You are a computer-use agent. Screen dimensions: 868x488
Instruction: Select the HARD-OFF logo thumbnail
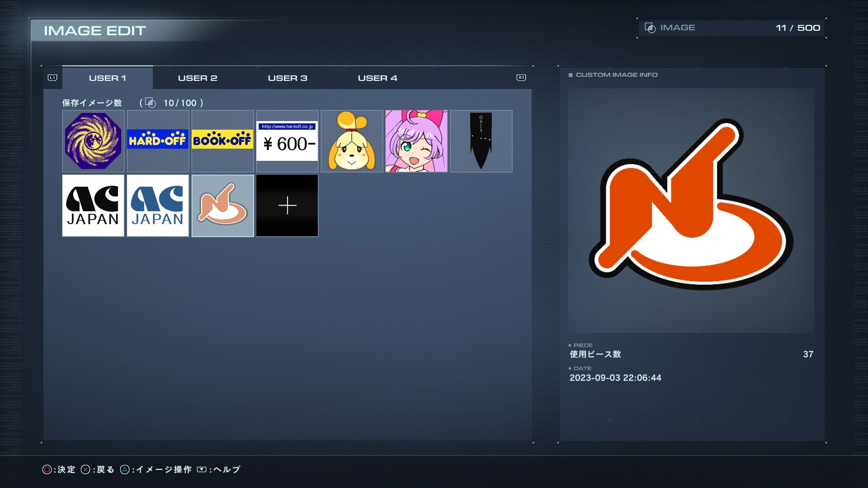(x=158, y=141)
